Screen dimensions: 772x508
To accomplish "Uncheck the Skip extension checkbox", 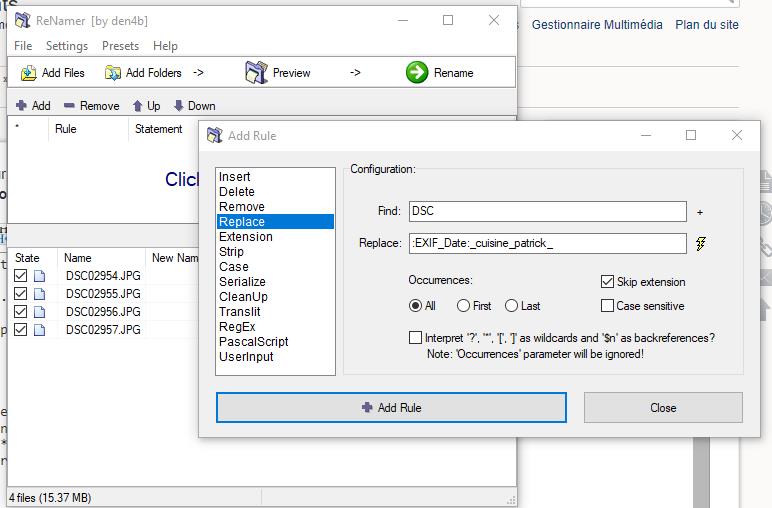I will tap(608, 282).
